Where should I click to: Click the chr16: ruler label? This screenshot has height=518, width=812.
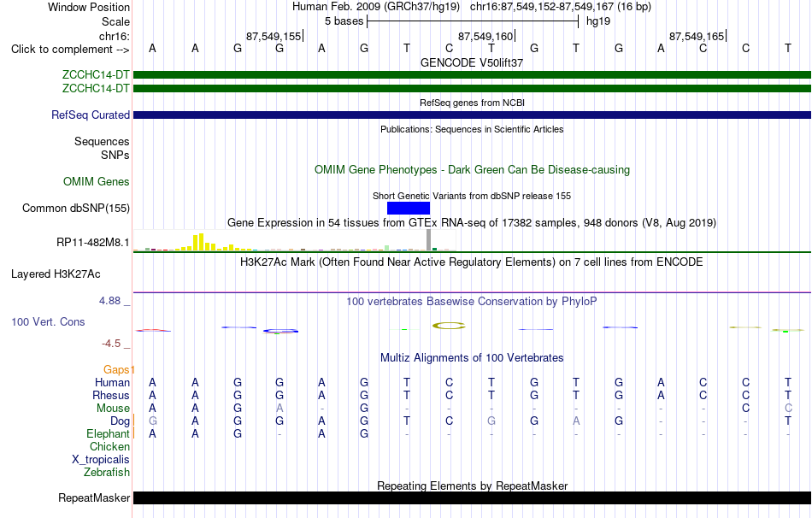(115, 36)
